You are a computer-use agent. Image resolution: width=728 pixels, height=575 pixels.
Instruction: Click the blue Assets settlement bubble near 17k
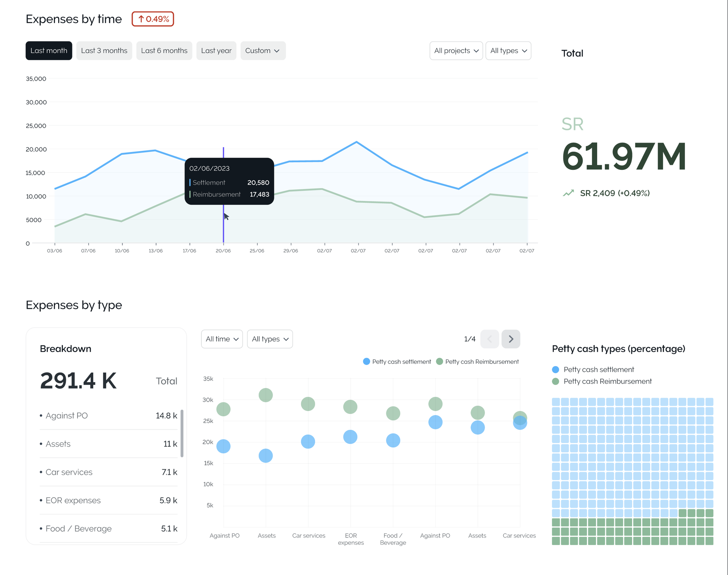[265, 456]
